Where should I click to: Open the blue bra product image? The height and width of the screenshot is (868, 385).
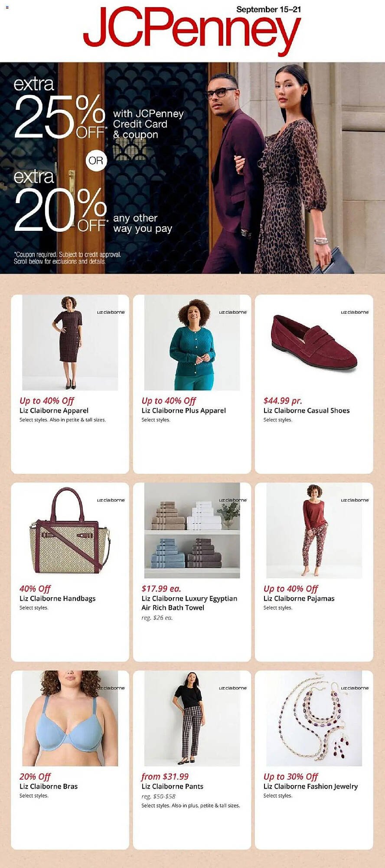[x=70, y=718]
